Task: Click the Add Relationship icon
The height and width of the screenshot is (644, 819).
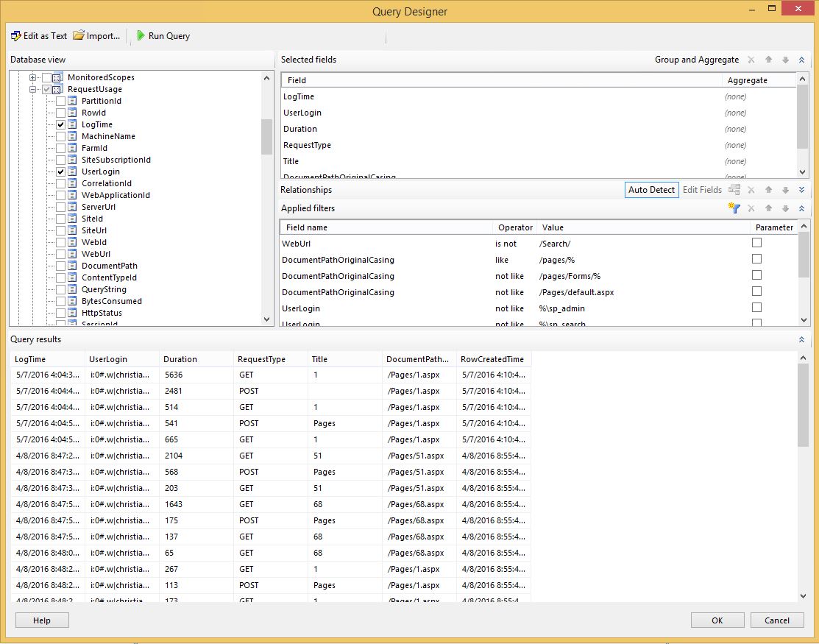Action: [x=734, y=190]
